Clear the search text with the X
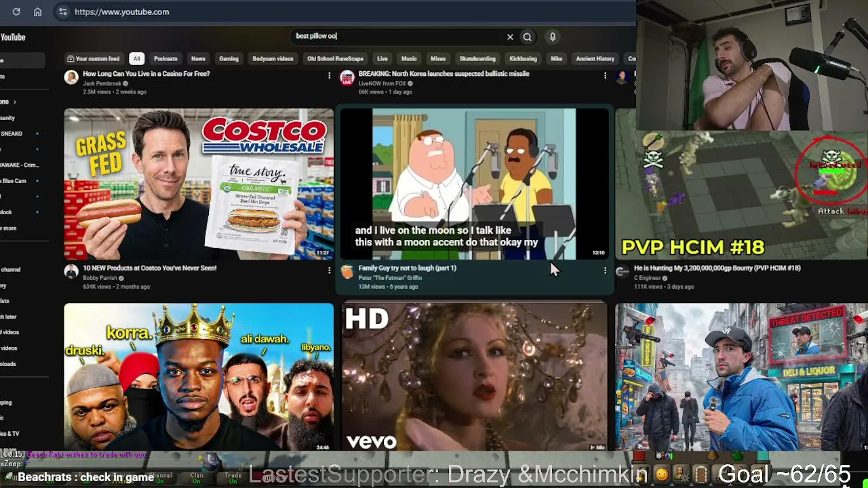The height and width of the screenshot is (488, 868). [x=510, y=37]
